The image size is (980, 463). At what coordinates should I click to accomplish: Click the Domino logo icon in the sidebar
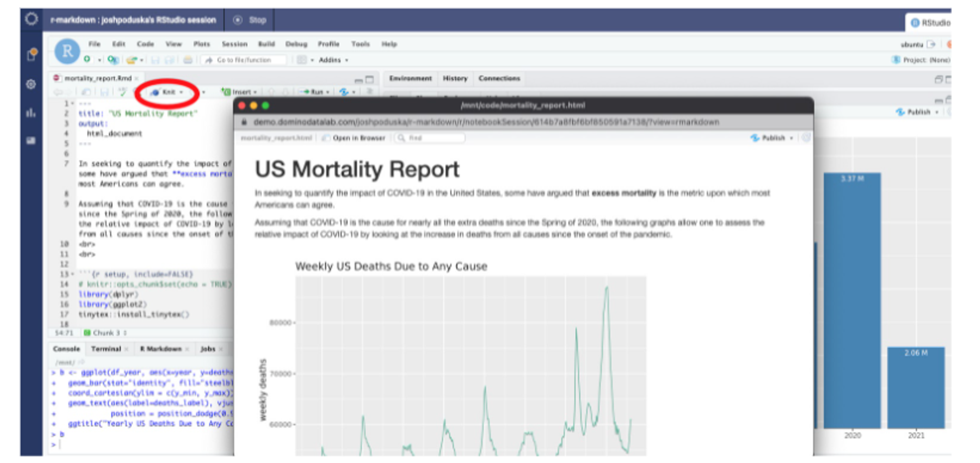[x=31, y=19]
